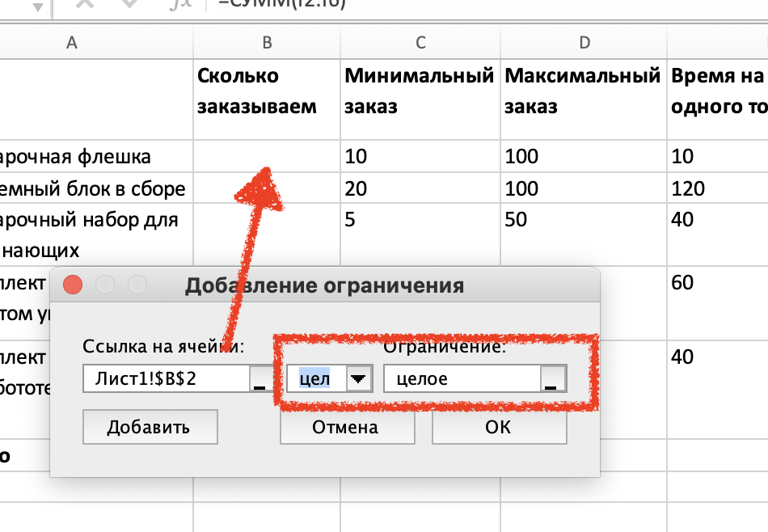Screen dimensions: 768x532
Task: Confirm the constraint with ОК
Action: coord(499,427)
